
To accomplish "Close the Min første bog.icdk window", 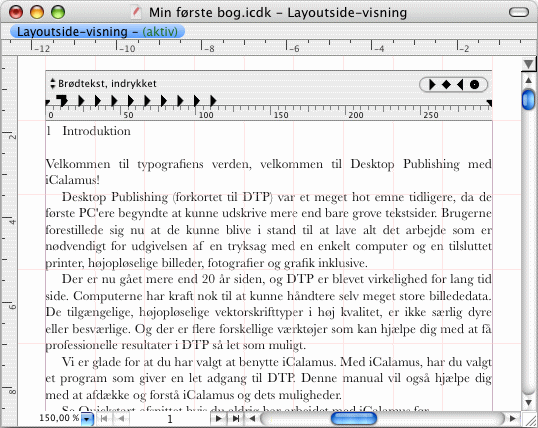I will pyautogui.click(x=16, y=12).
